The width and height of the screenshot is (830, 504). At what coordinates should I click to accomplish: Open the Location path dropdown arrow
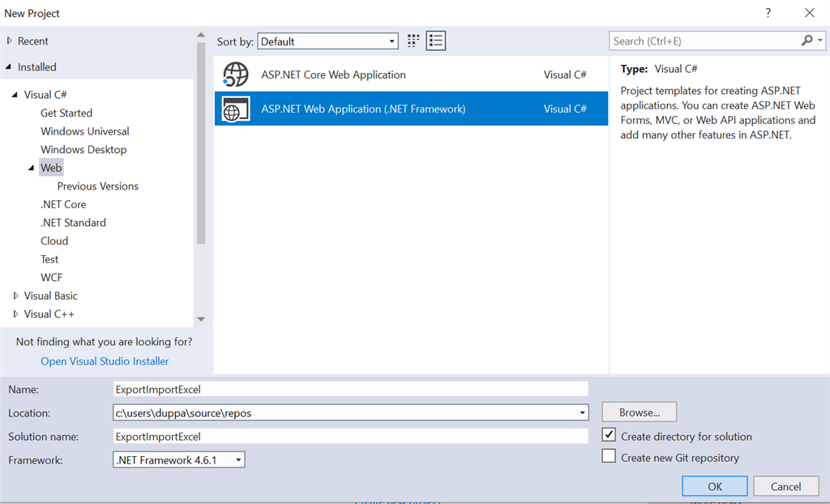pos(582,412)
